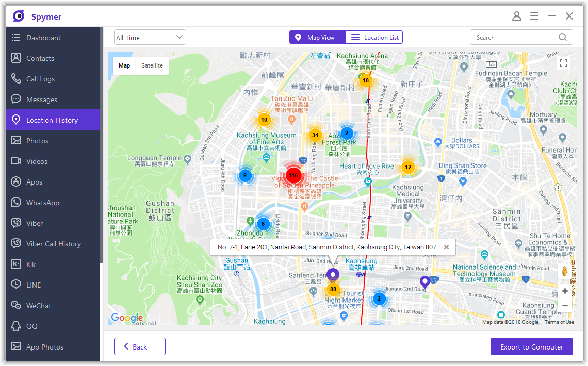Click the selected purple pin below the address popup
Screen dimensions: 588x366
pyautogui.click(x=333, y=275)
